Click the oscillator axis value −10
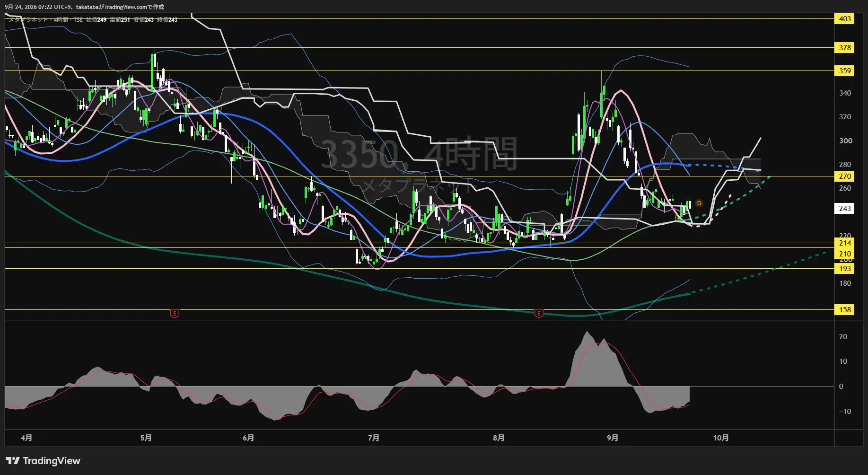The width and height of the screenshot is (868, 475). click(x=845, y=412)
